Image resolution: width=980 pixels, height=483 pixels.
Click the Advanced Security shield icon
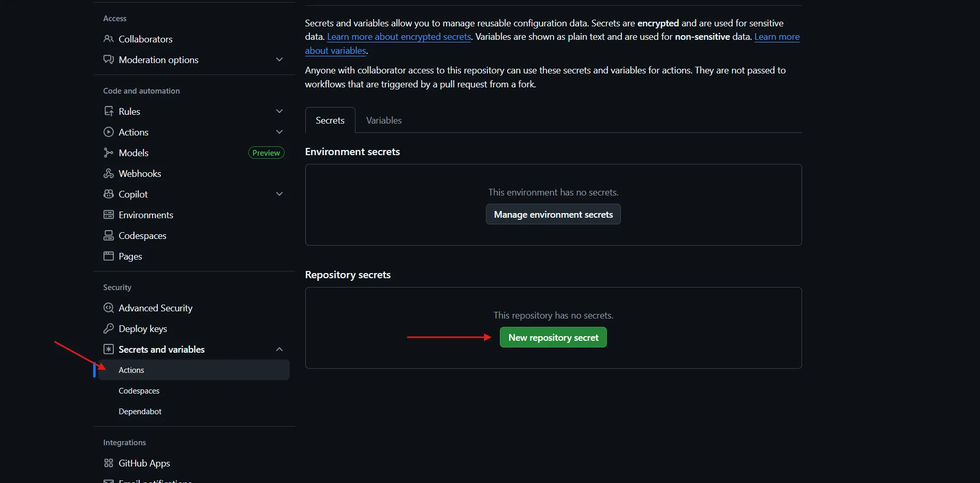click(x=108, y=308)
